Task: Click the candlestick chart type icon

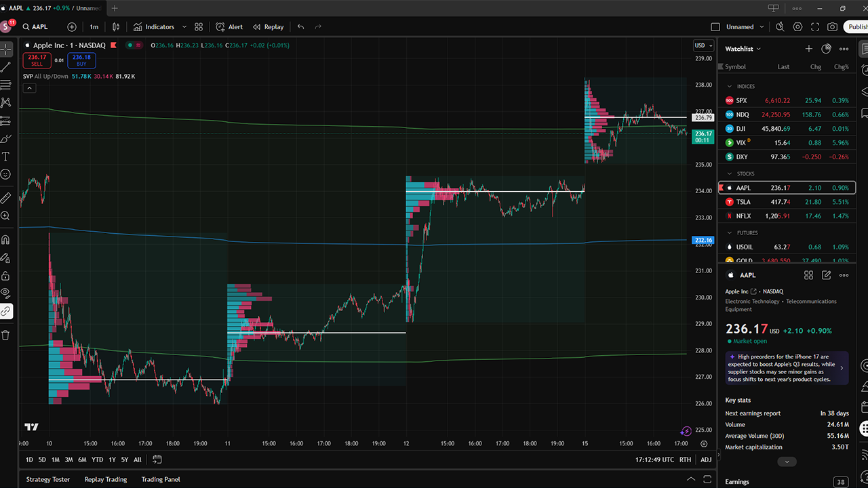Action: click(116, 27)
